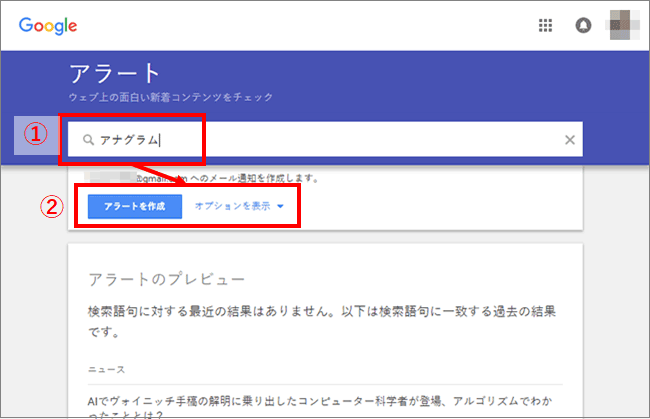Open the notifications bell
The height and width of the screenshot is (419, 650).
pyautogui.click(x=583, y=26)
